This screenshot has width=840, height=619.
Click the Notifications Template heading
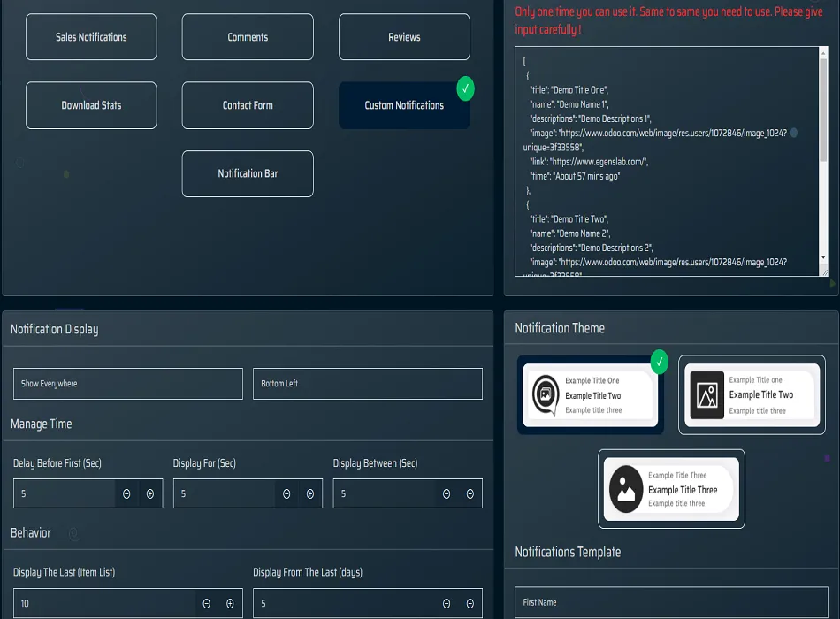coord(568,552)
